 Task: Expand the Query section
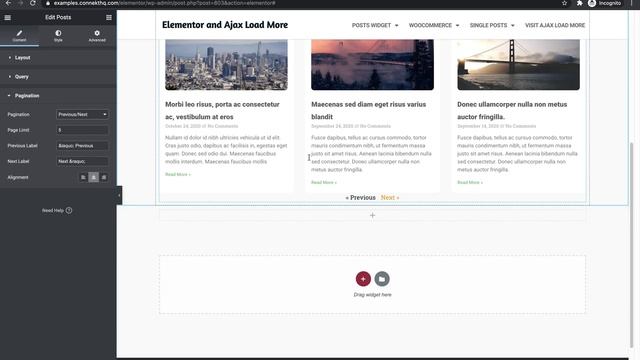pos(58,77)
